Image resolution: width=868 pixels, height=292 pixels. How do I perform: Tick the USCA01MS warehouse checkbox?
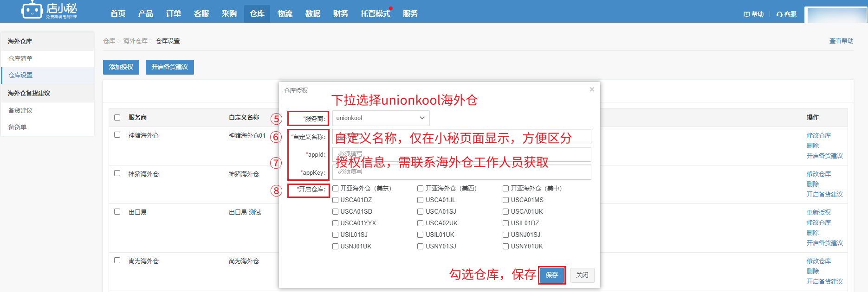tap(505, 200)
